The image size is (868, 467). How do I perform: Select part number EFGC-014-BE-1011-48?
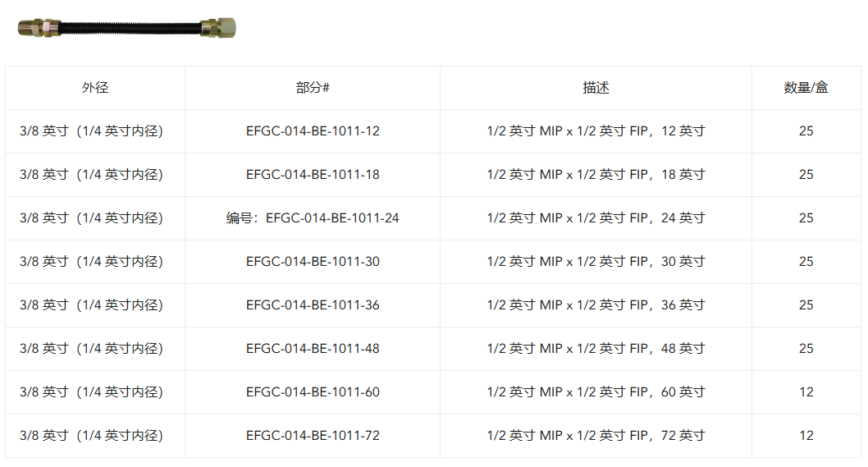click(313, 349)
